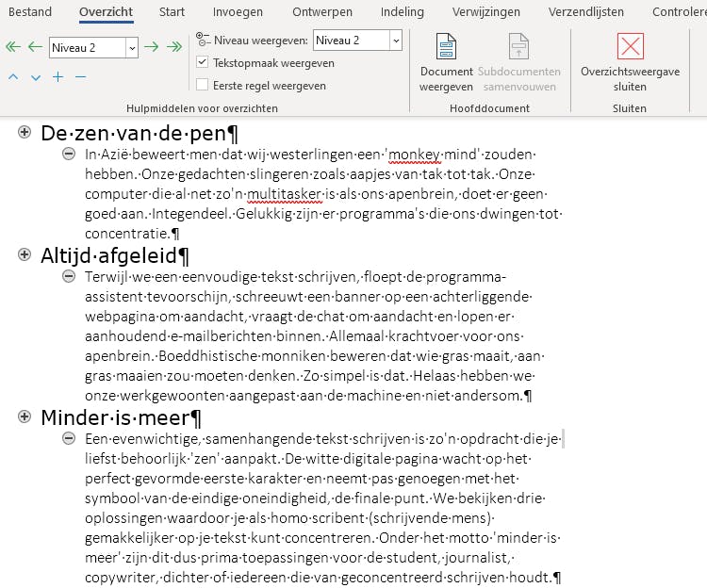Click Document weergeven icon
This screenshot has height=588, width=707.
click(447, 46)
